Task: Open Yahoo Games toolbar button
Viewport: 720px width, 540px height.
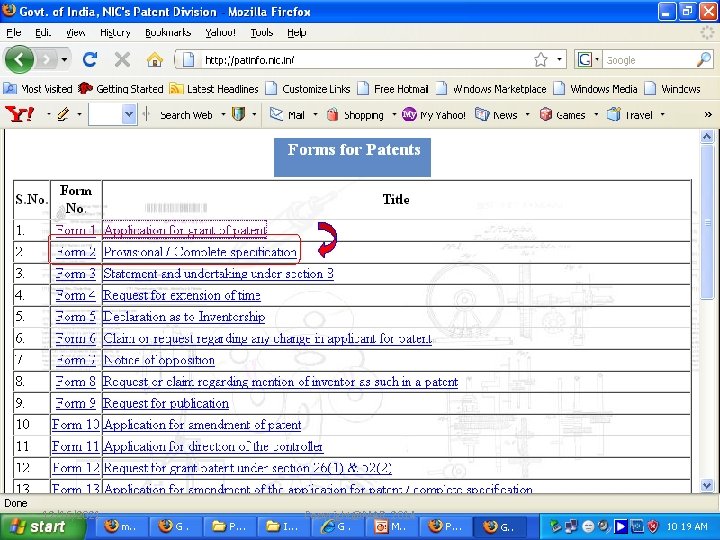Action: pyautogui.click(x=562, y=114)
